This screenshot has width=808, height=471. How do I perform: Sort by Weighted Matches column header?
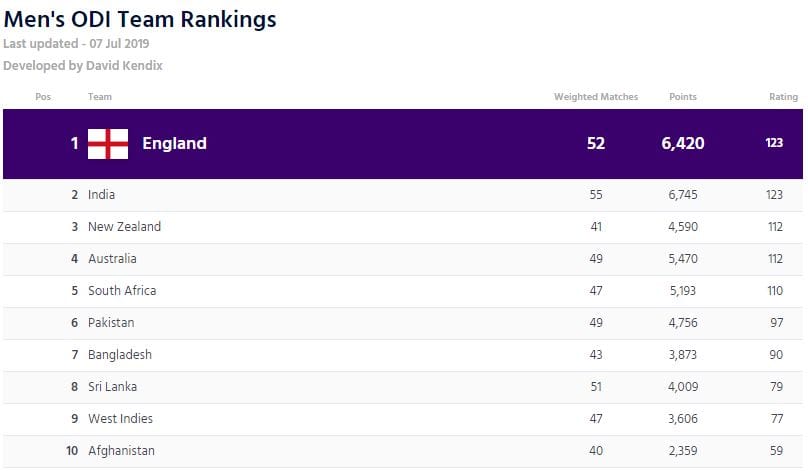pyautogui.click(x=596, y=97)
